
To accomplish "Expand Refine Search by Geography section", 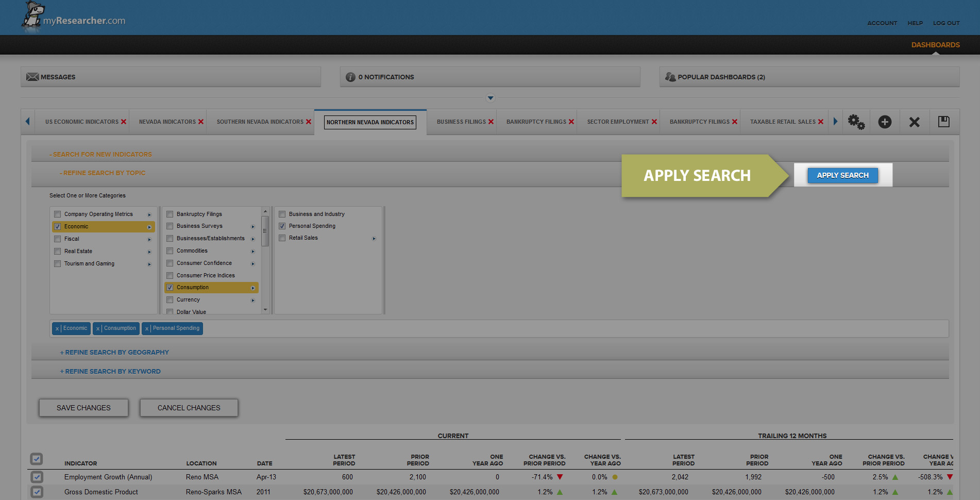I will click(x=114, y=353).
